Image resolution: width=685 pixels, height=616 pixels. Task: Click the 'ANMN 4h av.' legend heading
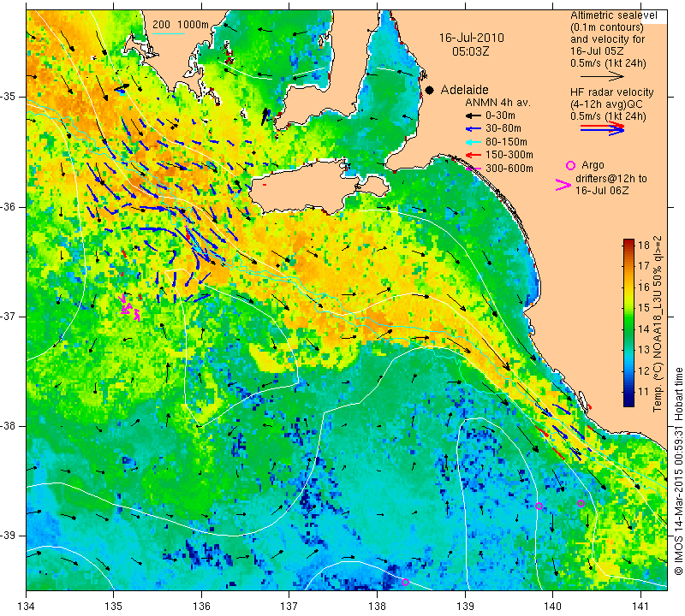point(497,103)
